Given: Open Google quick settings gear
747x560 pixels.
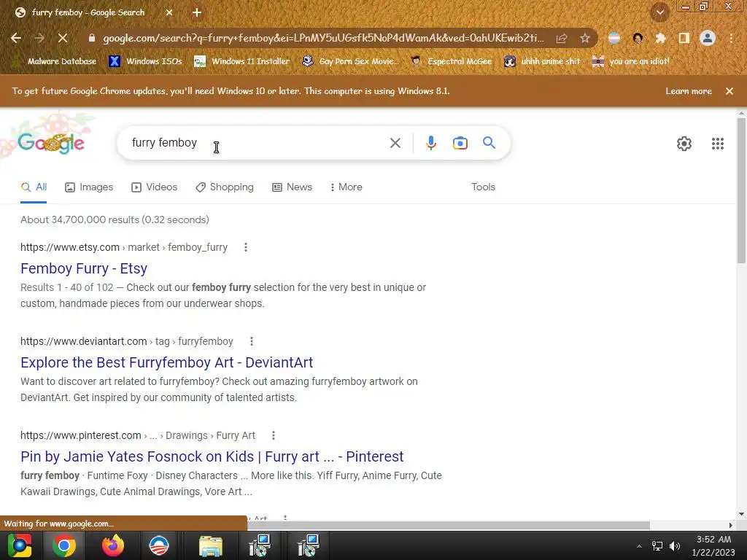Looking at the screenshot, I should pyautogui.click(x=684, y=144).
